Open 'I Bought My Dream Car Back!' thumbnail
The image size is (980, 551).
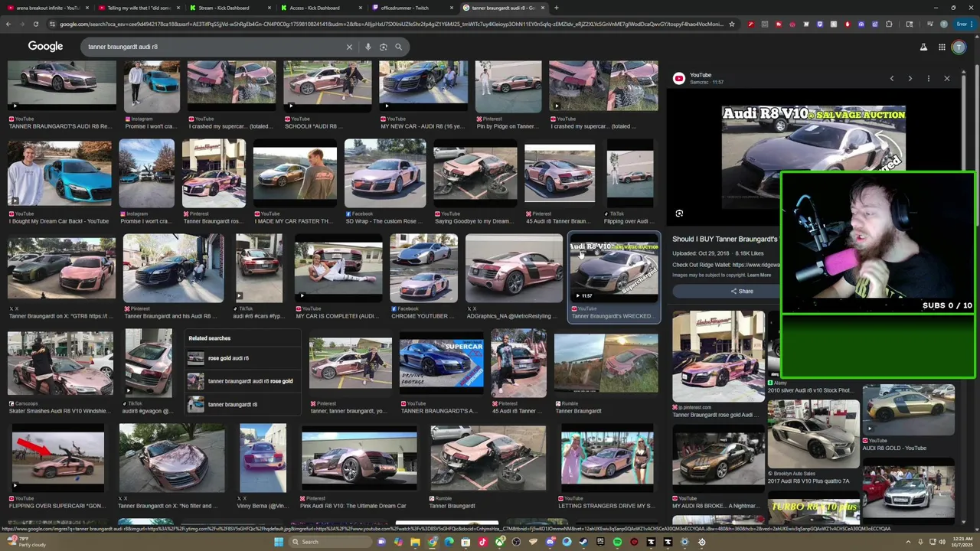click(59, 173)
